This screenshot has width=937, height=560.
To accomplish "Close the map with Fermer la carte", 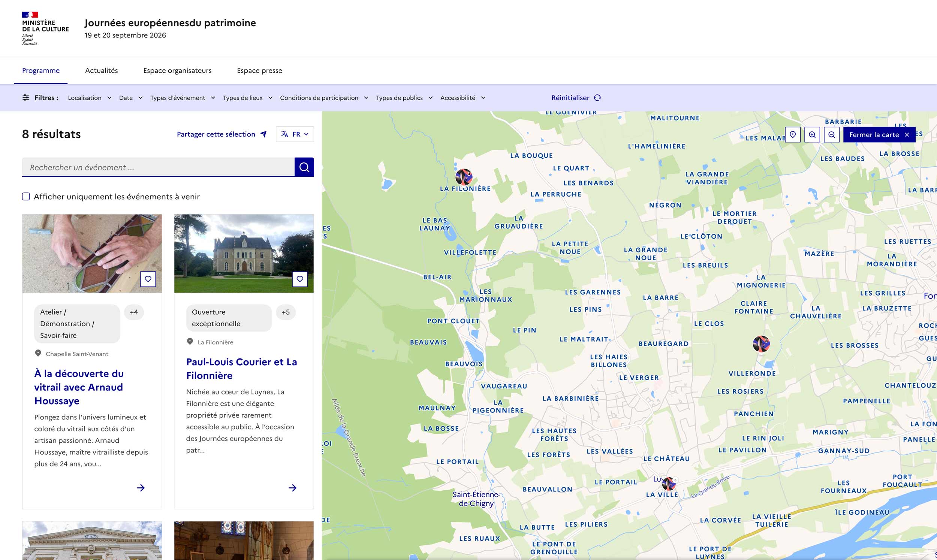I will coord(879,135).
